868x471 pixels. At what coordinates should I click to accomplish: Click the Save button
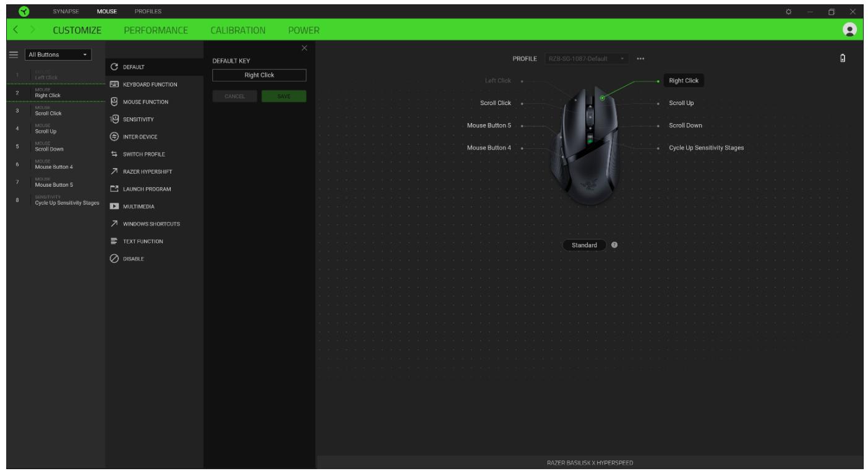(x=284, y=96)
